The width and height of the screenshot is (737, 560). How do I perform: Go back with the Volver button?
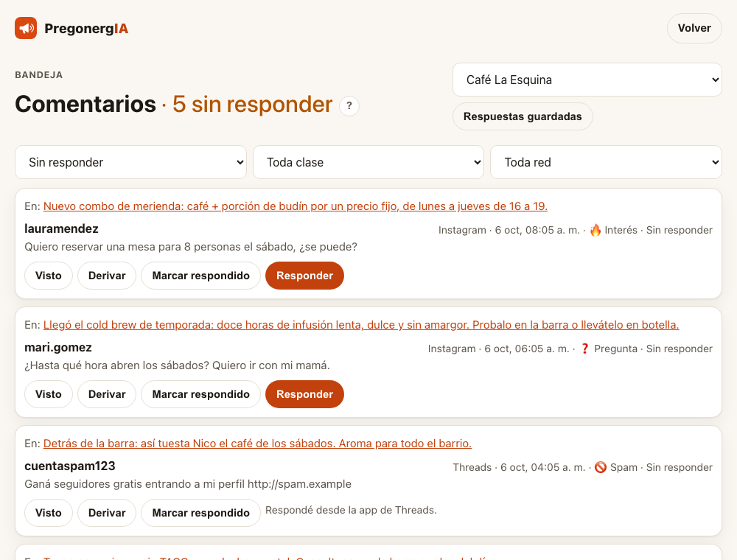click(694, 28)
